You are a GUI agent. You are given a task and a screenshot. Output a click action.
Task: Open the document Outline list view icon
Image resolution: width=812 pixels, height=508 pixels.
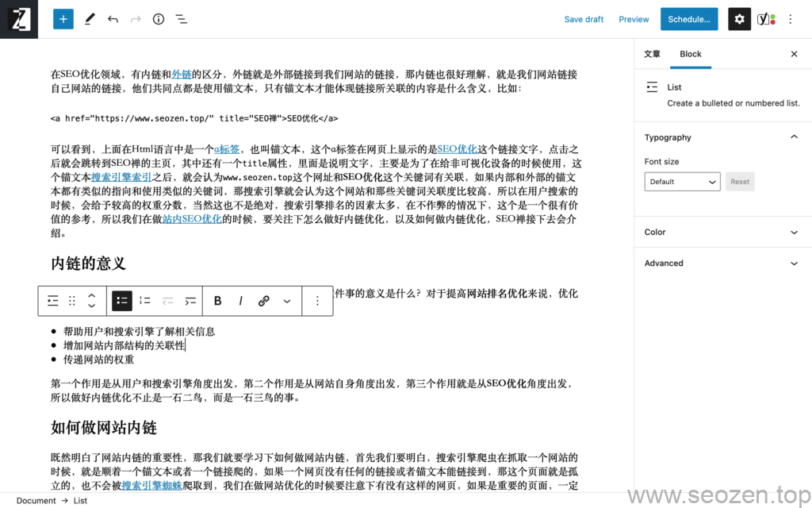pyautogui.click(x=181, y=18)
